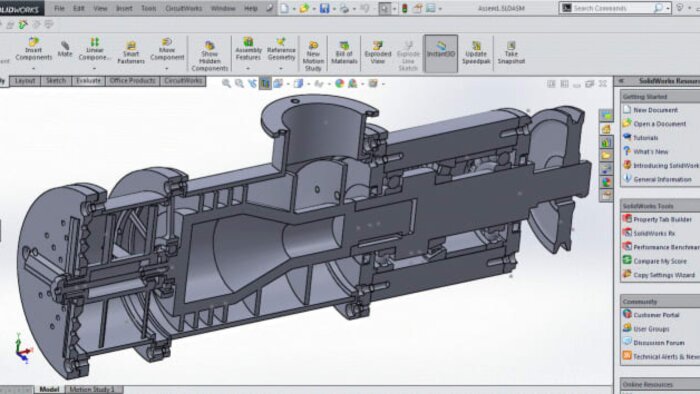Open the Tutorials link
The width and height of the screenshot is (700, 394).
646,137
